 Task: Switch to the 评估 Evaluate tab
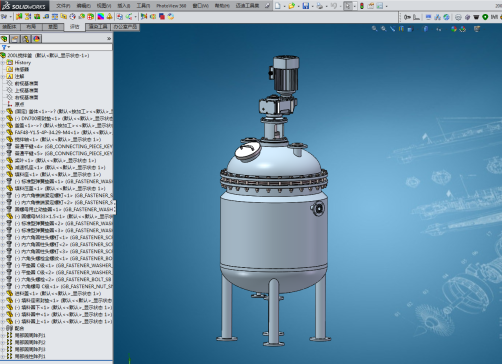[74, 27]
